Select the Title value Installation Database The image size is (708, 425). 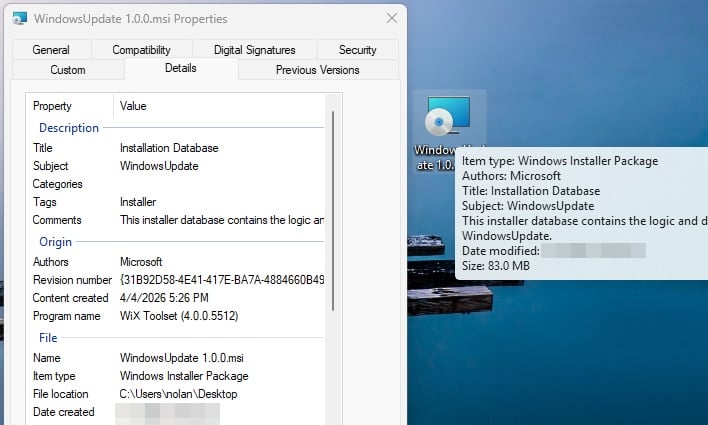pos(169,148)
